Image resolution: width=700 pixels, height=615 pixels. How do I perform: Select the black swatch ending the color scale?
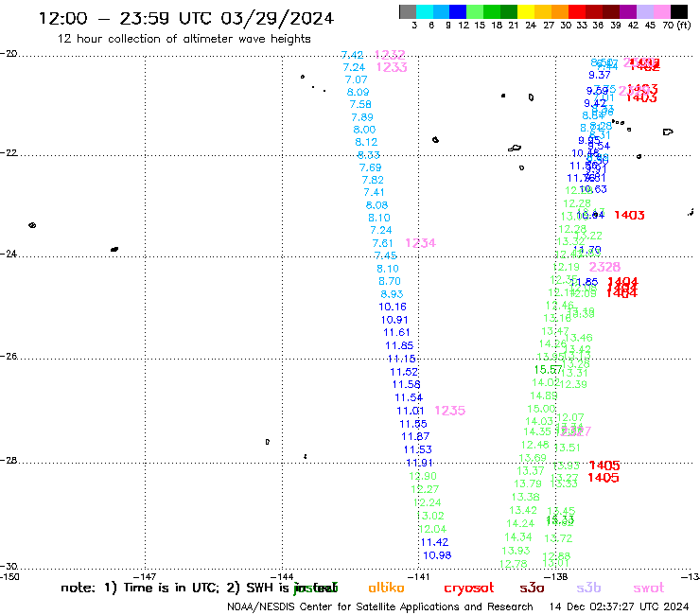pos(678,11)
